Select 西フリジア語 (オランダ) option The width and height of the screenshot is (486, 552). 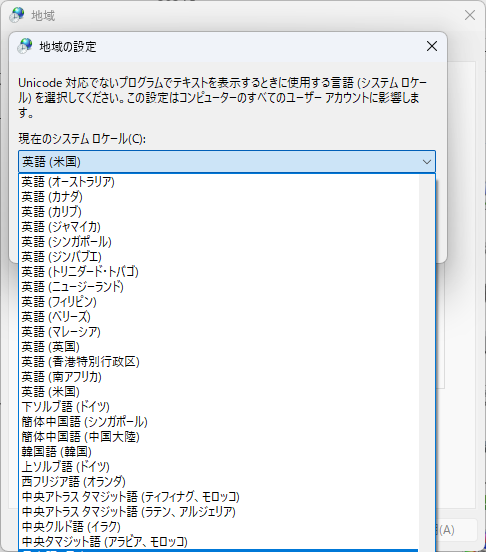coord(219,482)
